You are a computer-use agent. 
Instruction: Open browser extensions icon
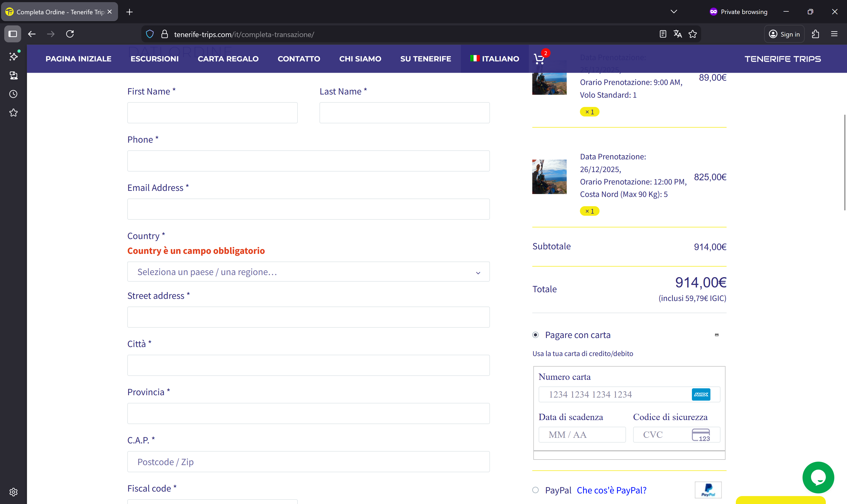(816, 34)
